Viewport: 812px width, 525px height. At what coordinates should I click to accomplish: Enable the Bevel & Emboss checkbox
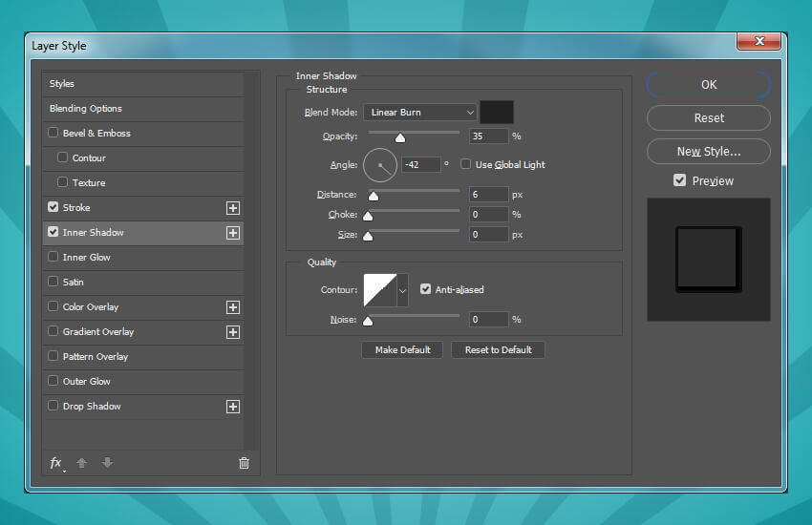53,133
